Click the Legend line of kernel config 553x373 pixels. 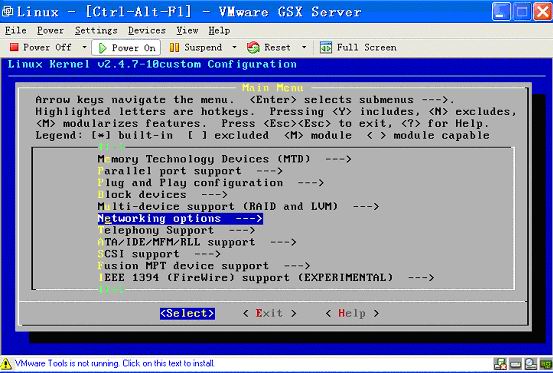[262, 135]
